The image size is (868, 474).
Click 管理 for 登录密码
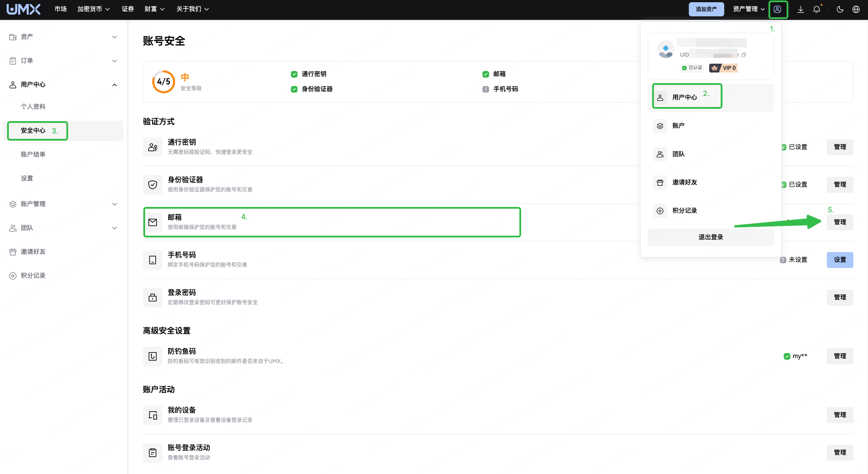(840, 298)
